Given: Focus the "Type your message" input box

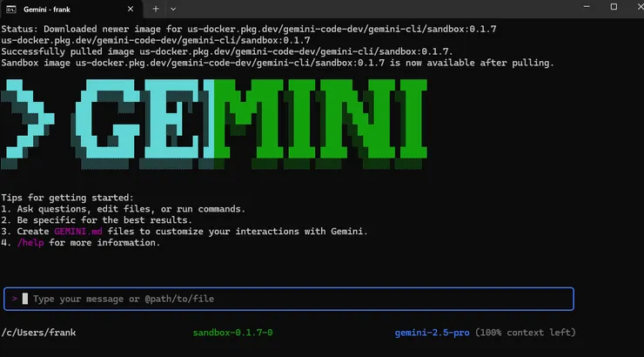Looking at the screenshot, I should (x=289, y=299).
